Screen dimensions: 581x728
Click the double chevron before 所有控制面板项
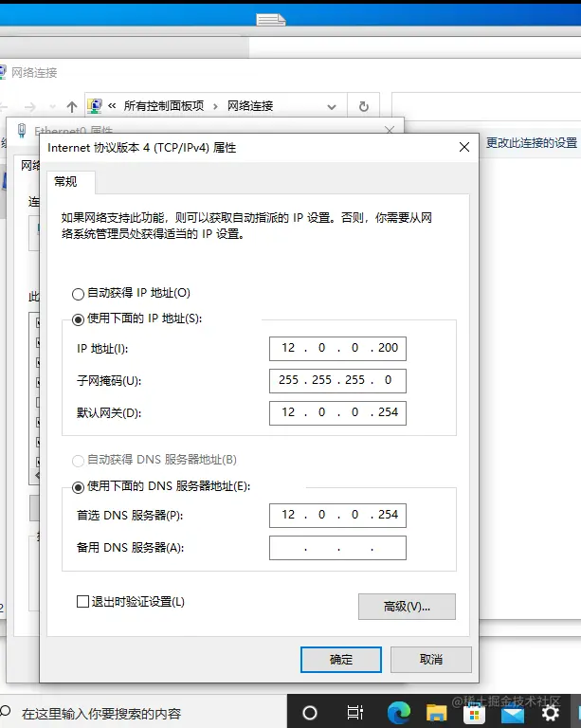coord(112,106)
